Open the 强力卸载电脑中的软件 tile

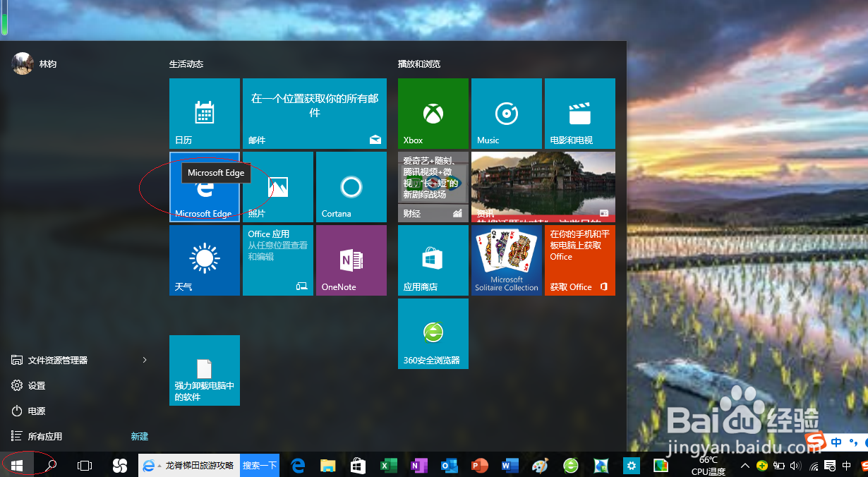[205, 370]
